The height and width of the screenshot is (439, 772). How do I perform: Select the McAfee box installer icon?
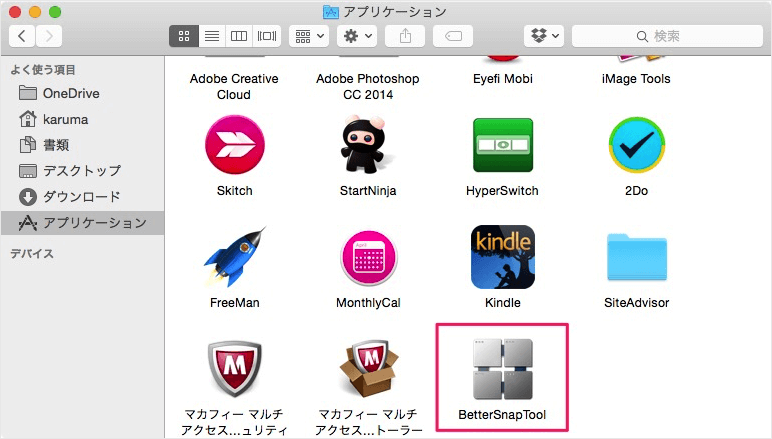coord(368,368)
